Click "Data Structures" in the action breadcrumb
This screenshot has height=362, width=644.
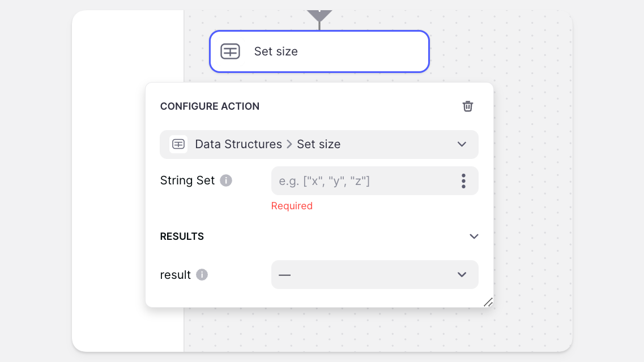click(238, 144)
